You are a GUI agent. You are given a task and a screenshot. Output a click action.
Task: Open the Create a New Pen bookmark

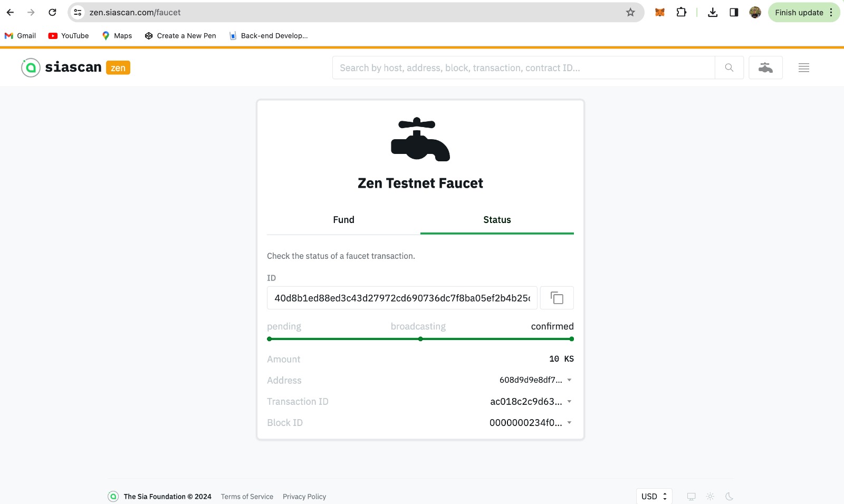pos(180,36)
